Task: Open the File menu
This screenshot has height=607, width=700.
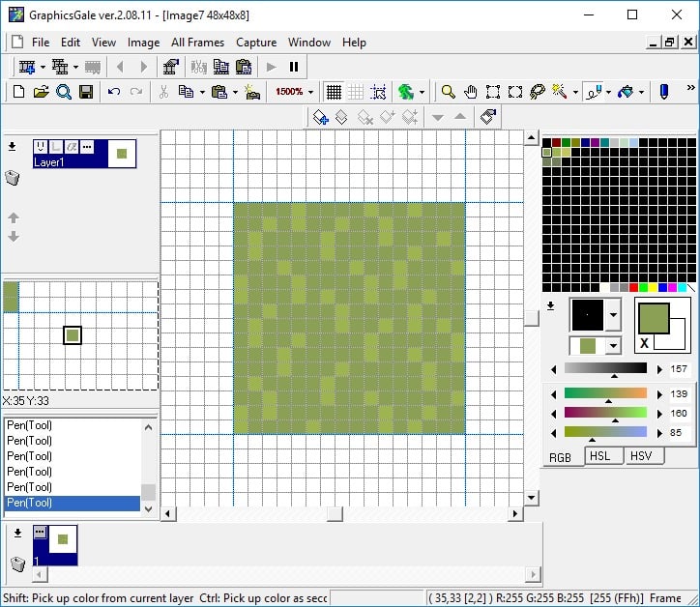Action: point(41,43)
